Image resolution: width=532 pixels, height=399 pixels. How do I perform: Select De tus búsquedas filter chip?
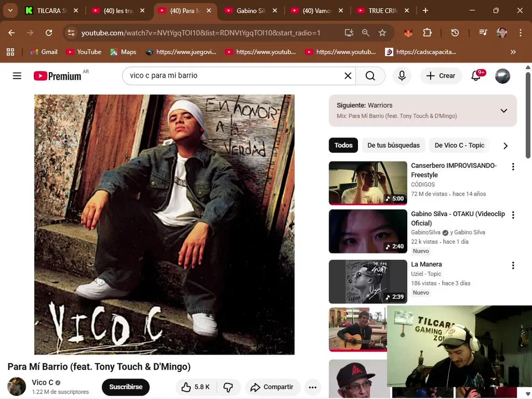pyautogui.click(x=393, y=145)
